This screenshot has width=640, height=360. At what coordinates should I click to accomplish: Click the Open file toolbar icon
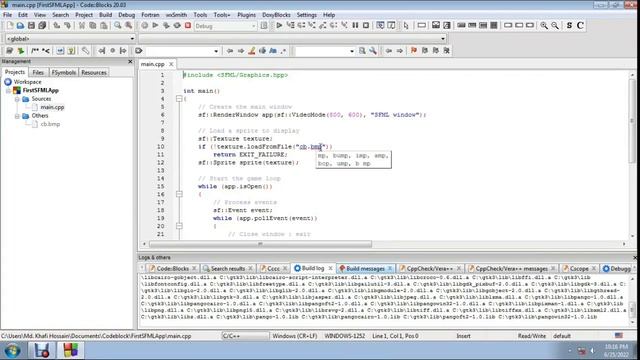pyautogui.click(x=20, y=26)
